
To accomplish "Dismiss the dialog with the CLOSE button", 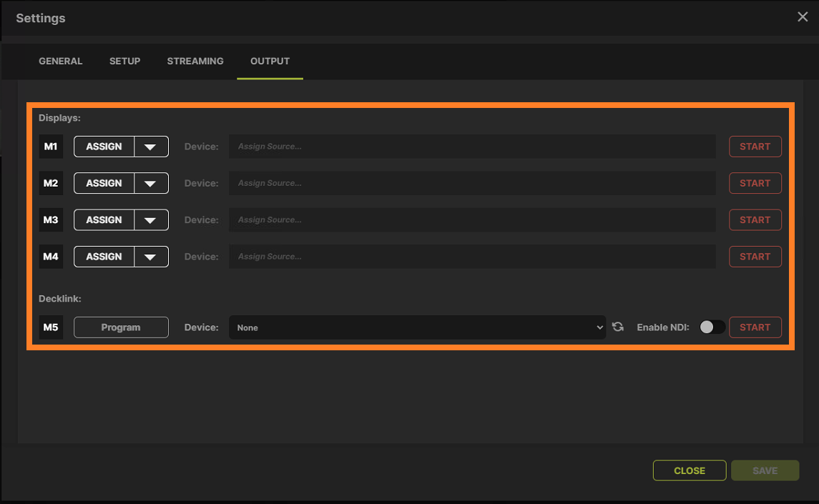I will tap(689, 470).
